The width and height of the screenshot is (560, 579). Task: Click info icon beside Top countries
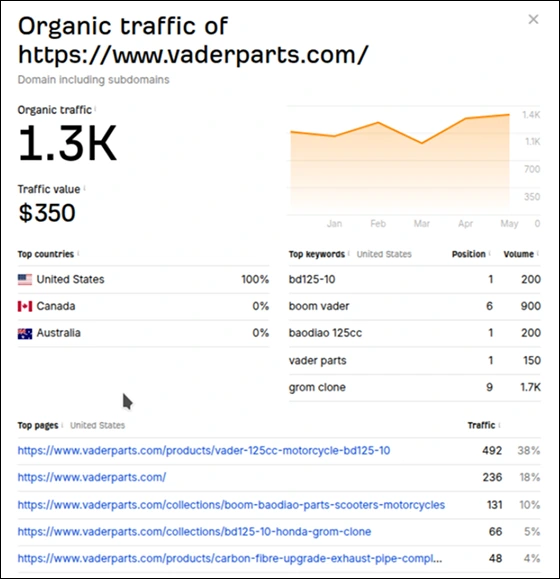[78, 254]
